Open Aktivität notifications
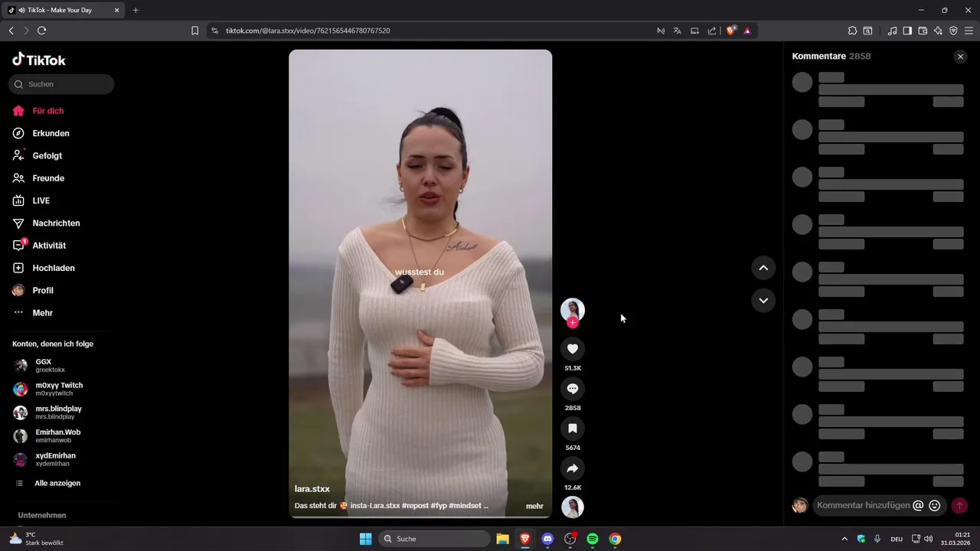This screenshot has height=551, width=980. [39, 246]
